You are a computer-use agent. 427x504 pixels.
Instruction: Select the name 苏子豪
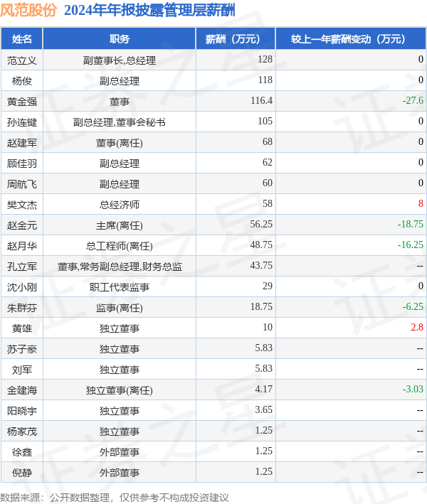click(22, 348)
